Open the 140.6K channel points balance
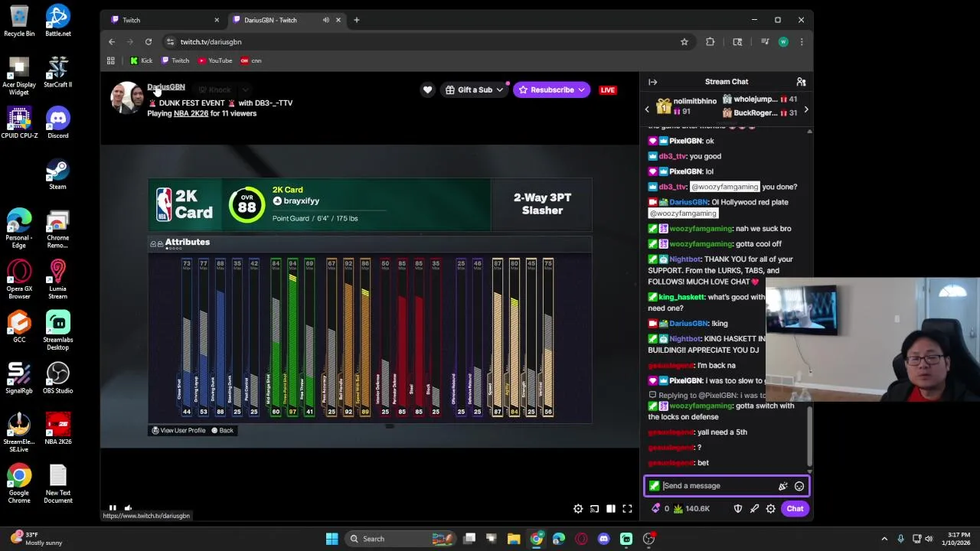The width and height of the screenshot is (980, 551). pyautogui.click(x=692, y=509)
